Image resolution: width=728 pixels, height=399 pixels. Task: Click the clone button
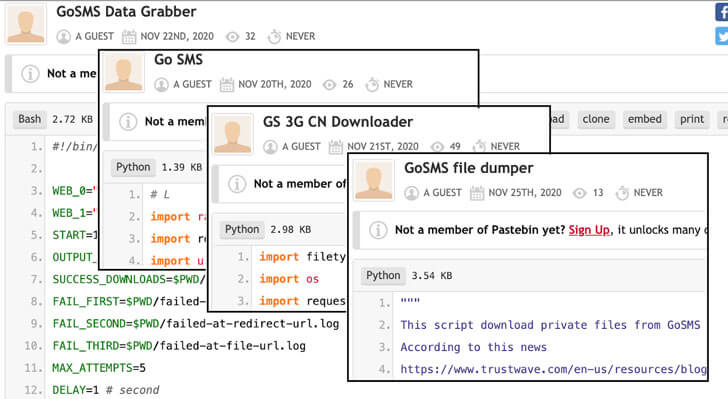(x=596, y=119)
